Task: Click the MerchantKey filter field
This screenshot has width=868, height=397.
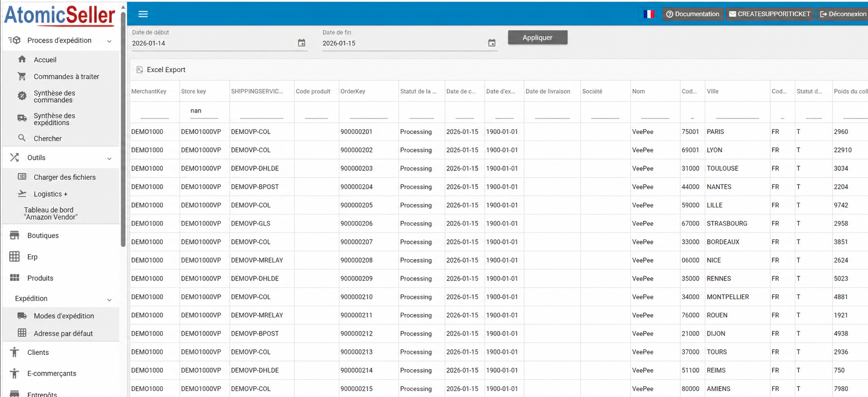Action: click(154, 112)
